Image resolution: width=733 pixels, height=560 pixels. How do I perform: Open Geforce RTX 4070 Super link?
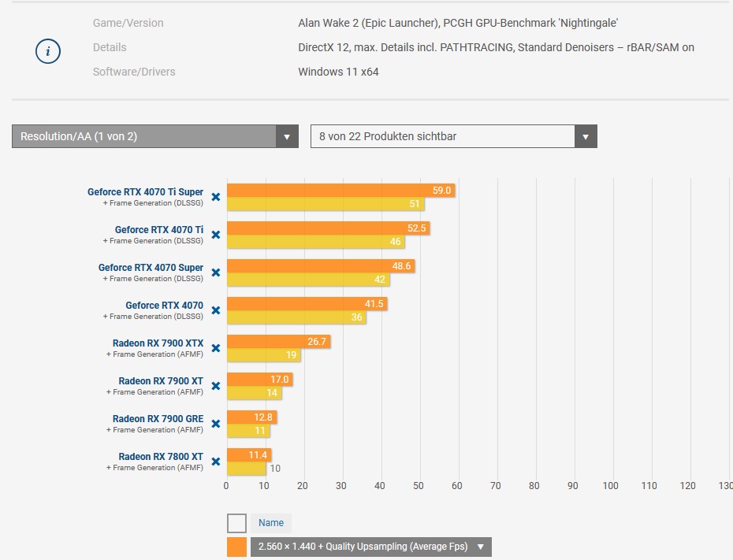click(x=151, y=268)
